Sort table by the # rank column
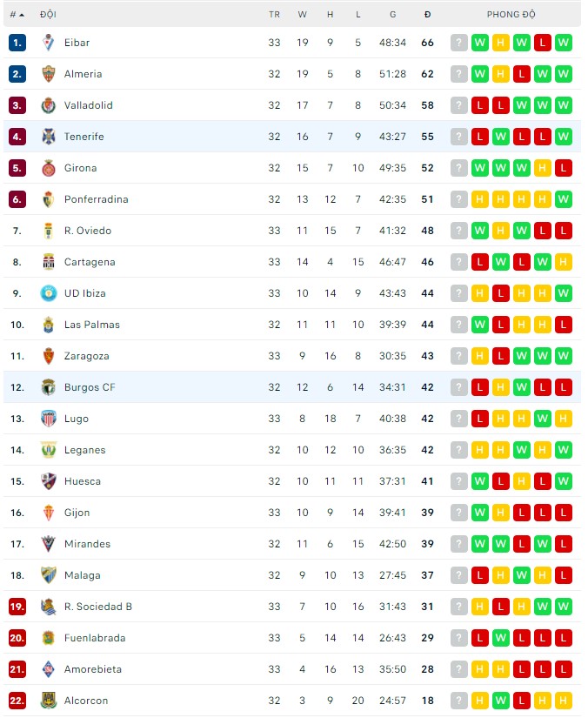 pos(17,14)
